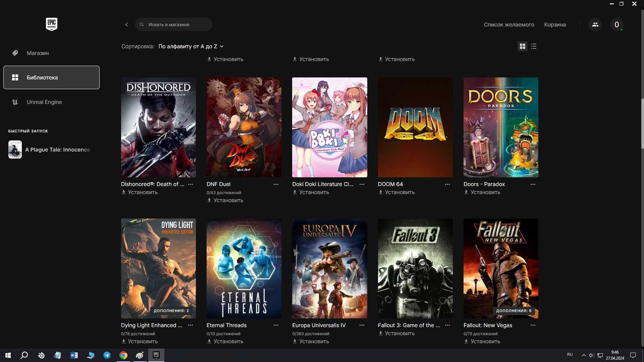Click the store search field
Screen dimensions: 644x362
[173, 24]
